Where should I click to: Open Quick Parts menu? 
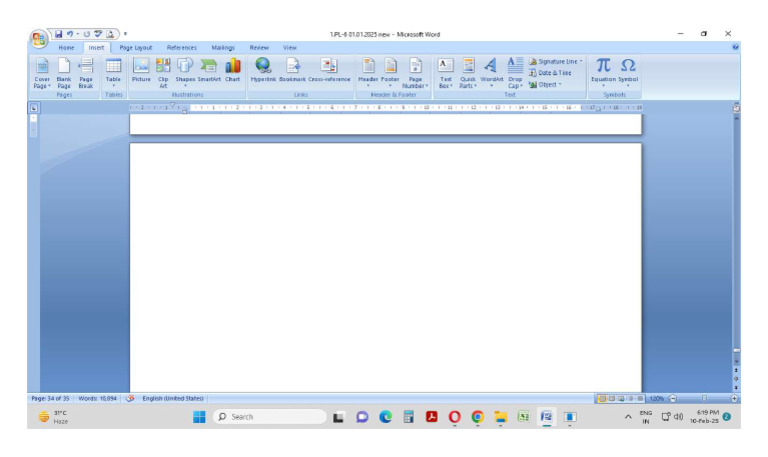pyautogui.click(x=468, y=73)
